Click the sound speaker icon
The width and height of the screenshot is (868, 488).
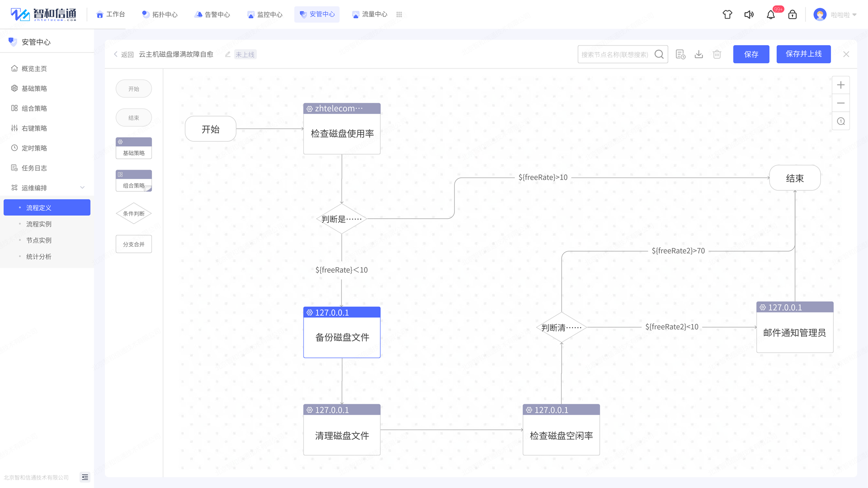coord(749,14)
